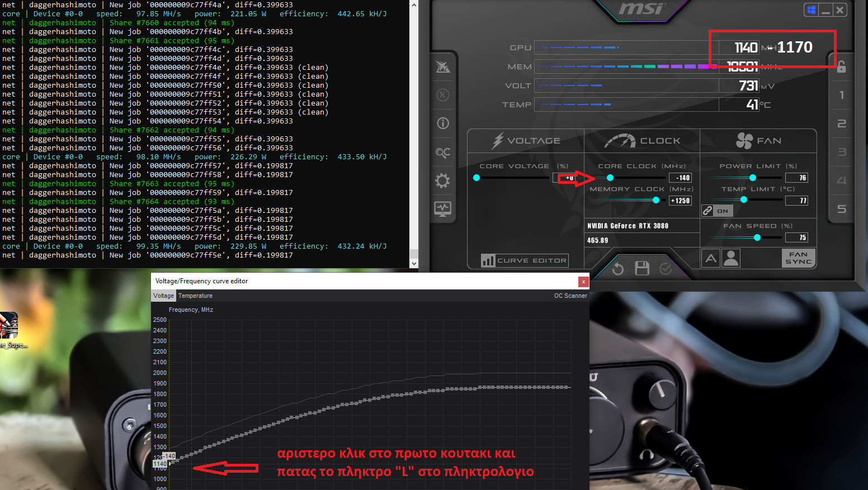Toggle the power and temp limit link ON button
Viewport: 868px width, 490px height.
(717, 211)
